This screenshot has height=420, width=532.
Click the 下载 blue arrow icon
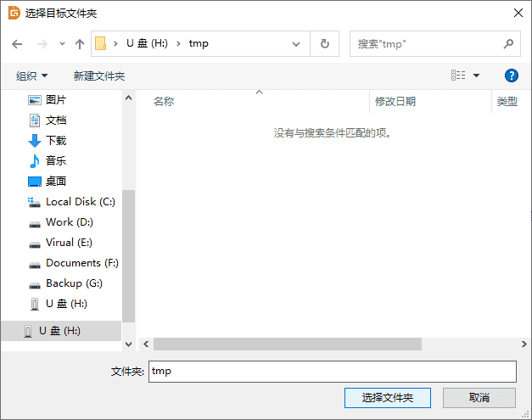click(x=34, y=141)
